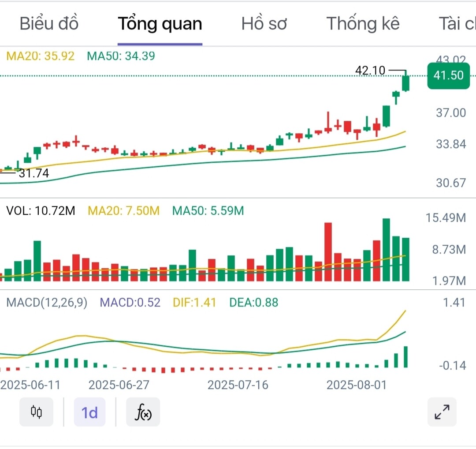Click the MACD(12,26,9) indicator label

47,303
